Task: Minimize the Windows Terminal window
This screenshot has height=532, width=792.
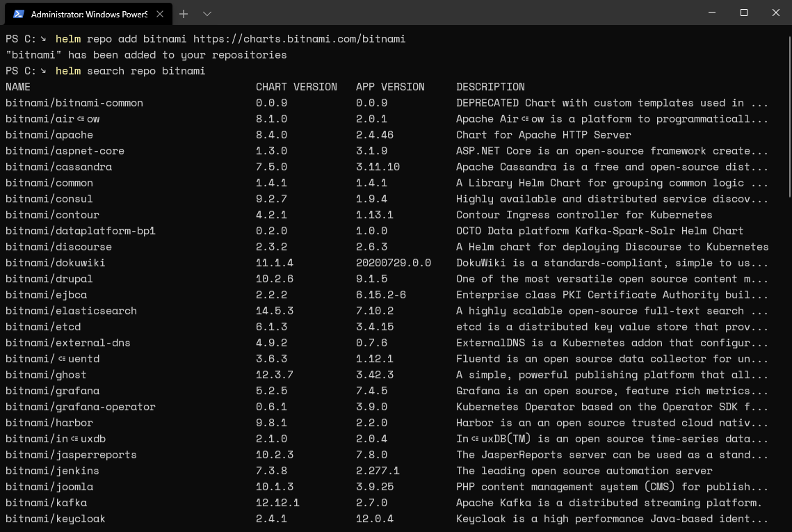Action: (712, 13)
